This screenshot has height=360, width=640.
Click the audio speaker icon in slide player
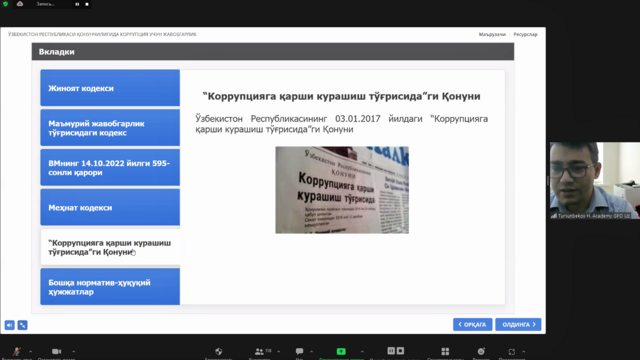point(9,325)
